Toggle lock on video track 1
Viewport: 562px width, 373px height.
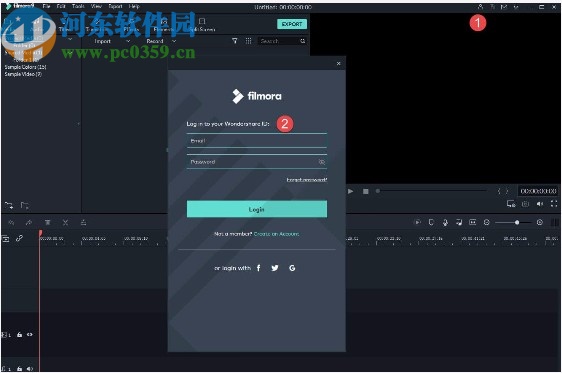(19, 335)
